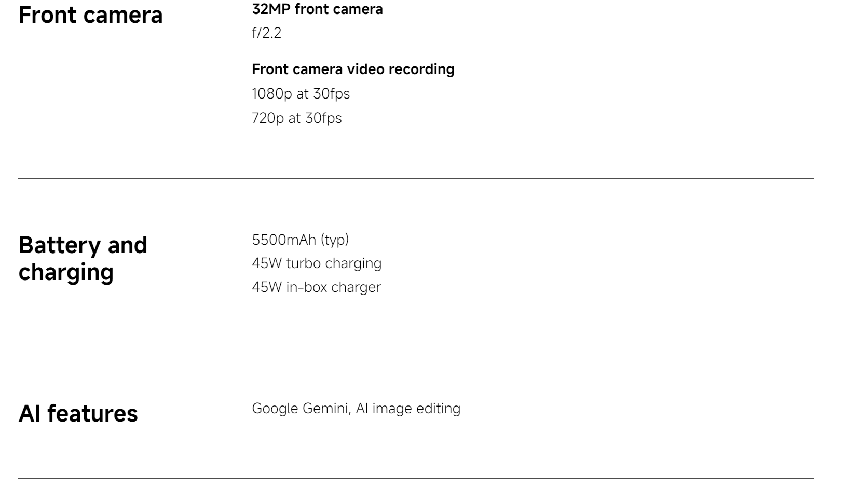Image resolution: width=846 pixels, height=504 pixels.
Task: Click the "45W turbo charging" spec line
Action: click(x=317, y=263)
